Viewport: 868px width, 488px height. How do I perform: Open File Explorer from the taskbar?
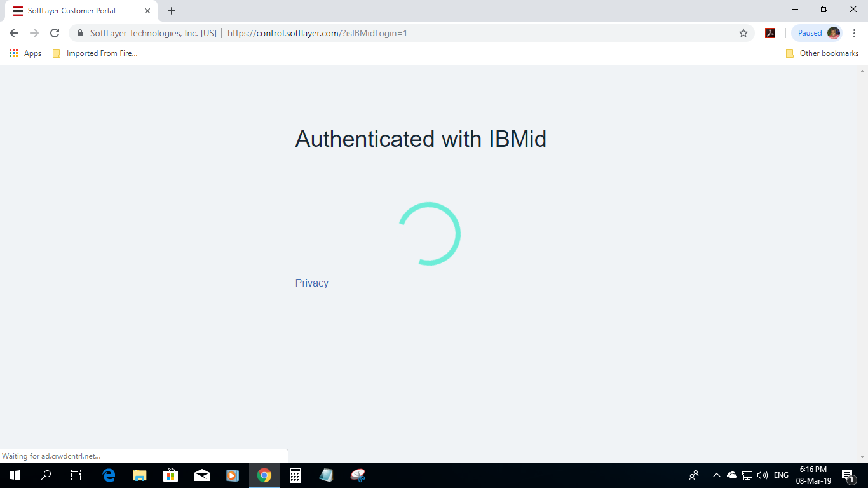coord(140,475)
